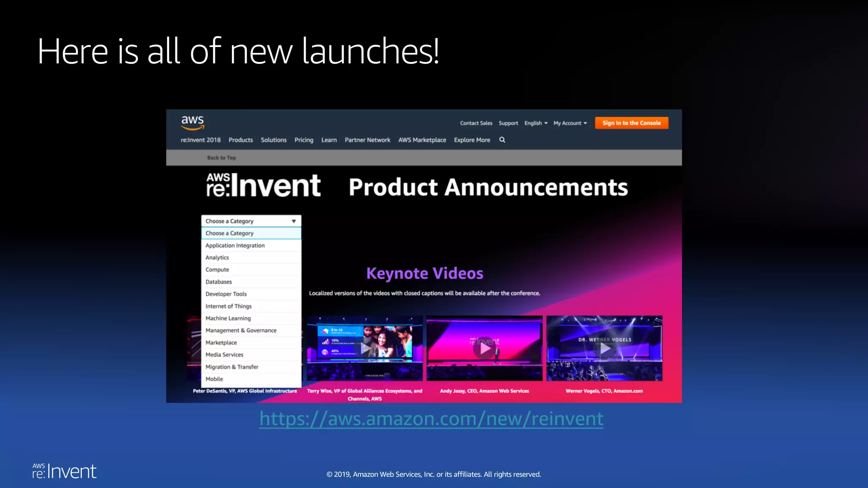Click the AWS re:Invent logo beside Product Announcements
The height and width of the screenshot is (488, 868).
(x=263, y=185)
